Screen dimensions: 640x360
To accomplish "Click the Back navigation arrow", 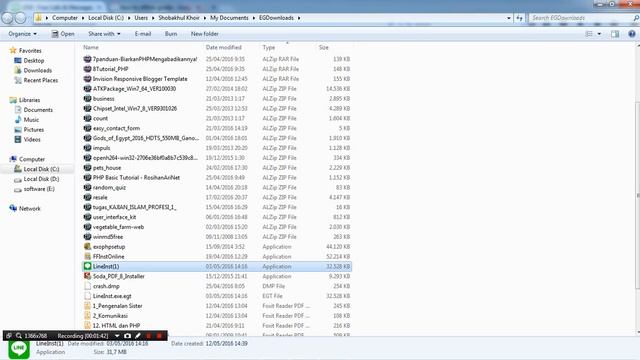I will pos(7,18).
